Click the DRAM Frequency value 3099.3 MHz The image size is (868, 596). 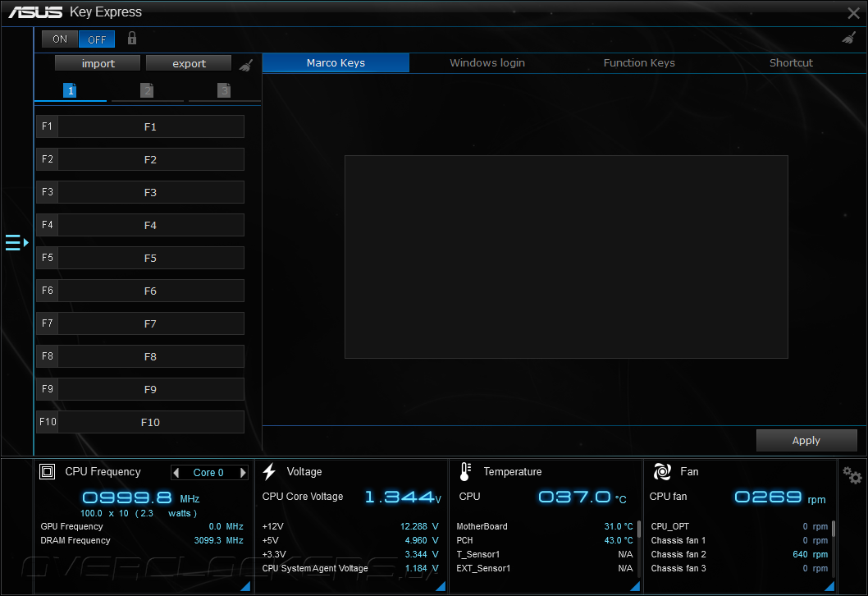(x=219, y=540)
